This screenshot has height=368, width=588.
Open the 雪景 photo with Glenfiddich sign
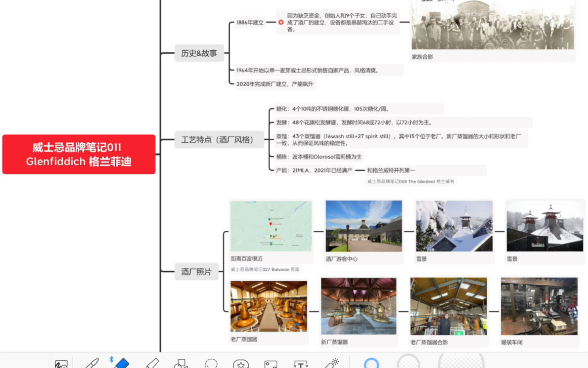pyautogui.click(x=545, y=226)
